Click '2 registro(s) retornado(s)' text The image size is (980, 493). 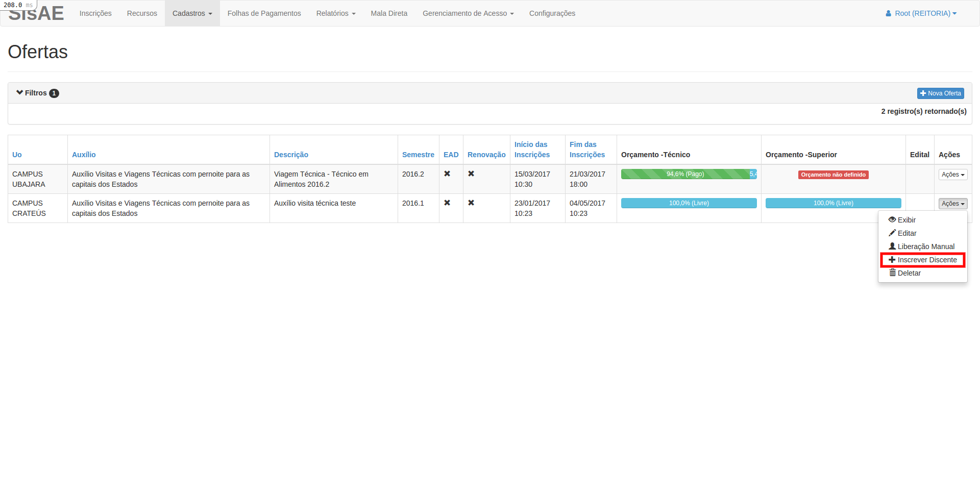924,111
